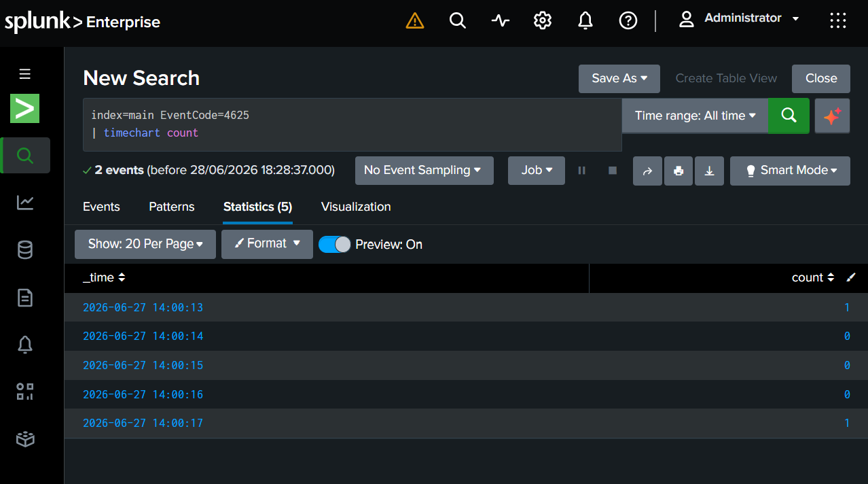The height and width of the screenshot is (484, 868).
Task: Click the timestamp 2026-06-27 14:00:17
Action: pos(143,423)
